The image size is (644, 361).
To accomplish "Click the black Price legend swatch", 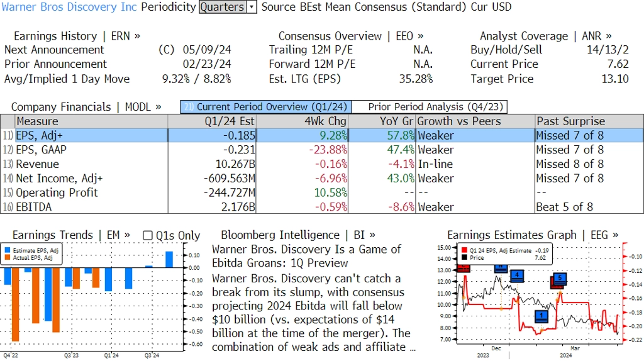I will [464, 257].
